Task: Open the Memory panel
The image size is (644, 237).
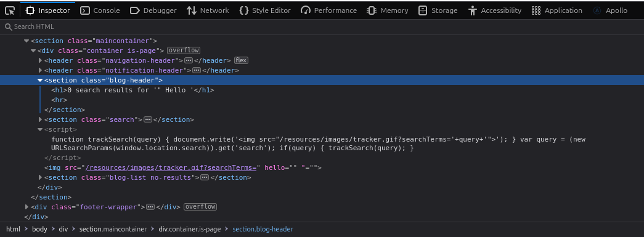Action: tap(387, 10)
